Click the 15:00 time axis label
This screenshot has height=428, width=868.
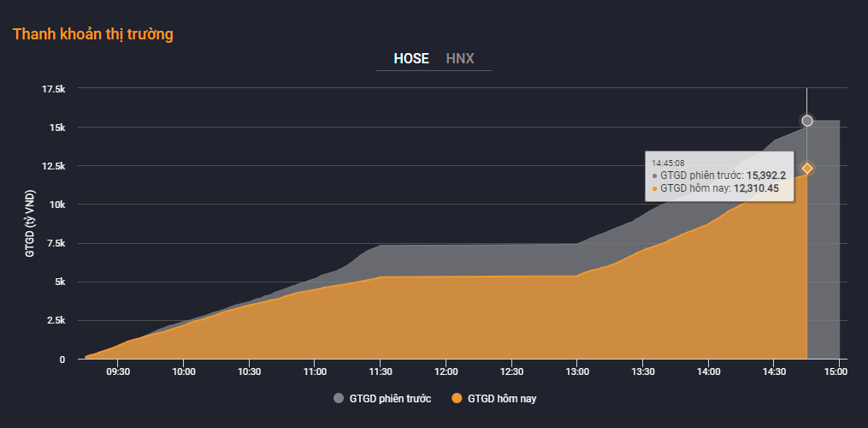tap(837, 372)
